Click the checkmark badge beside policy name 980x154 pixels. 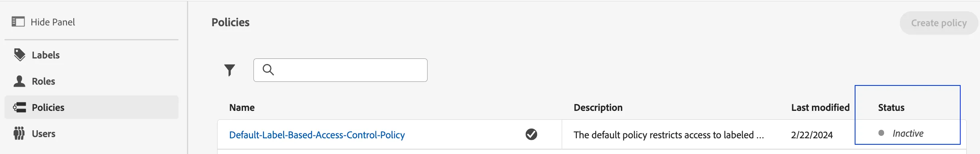pos(532,134)
